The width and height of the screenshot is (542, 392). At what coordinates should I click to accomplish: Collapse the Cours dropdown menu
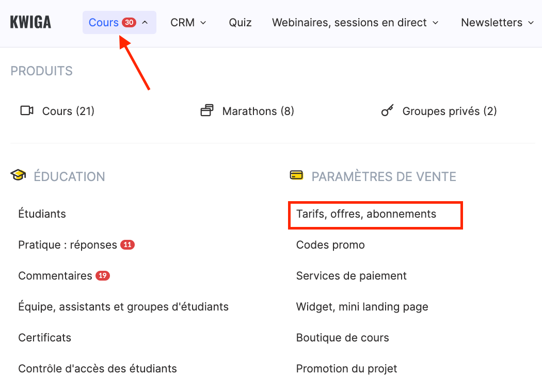(145, 23)
